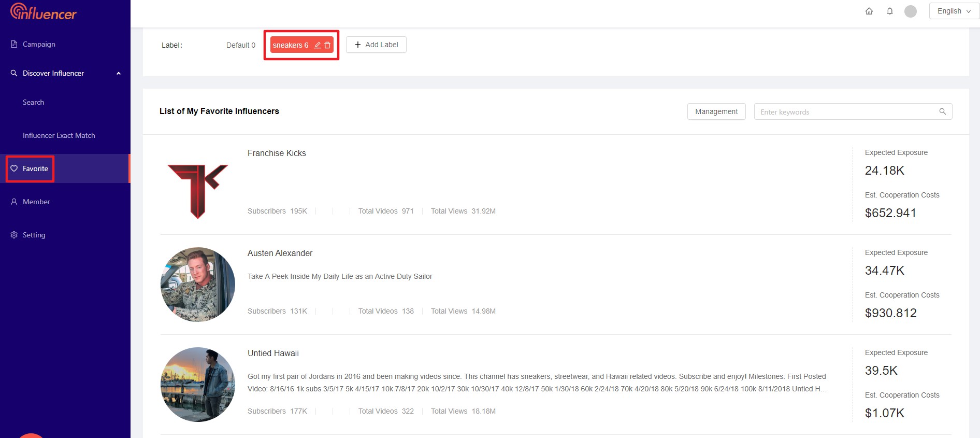Image resolution: width=980 pixels, height=438 pixels.
Task: Click the Add Label button
Action: pyautogui.click(x=376, y=45)
